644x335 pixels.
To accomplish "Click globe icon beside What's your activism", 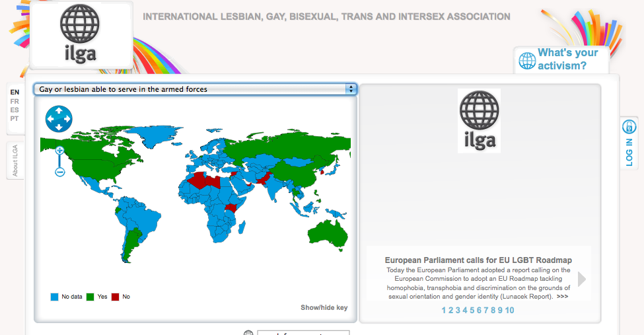I will pos(527,61).
